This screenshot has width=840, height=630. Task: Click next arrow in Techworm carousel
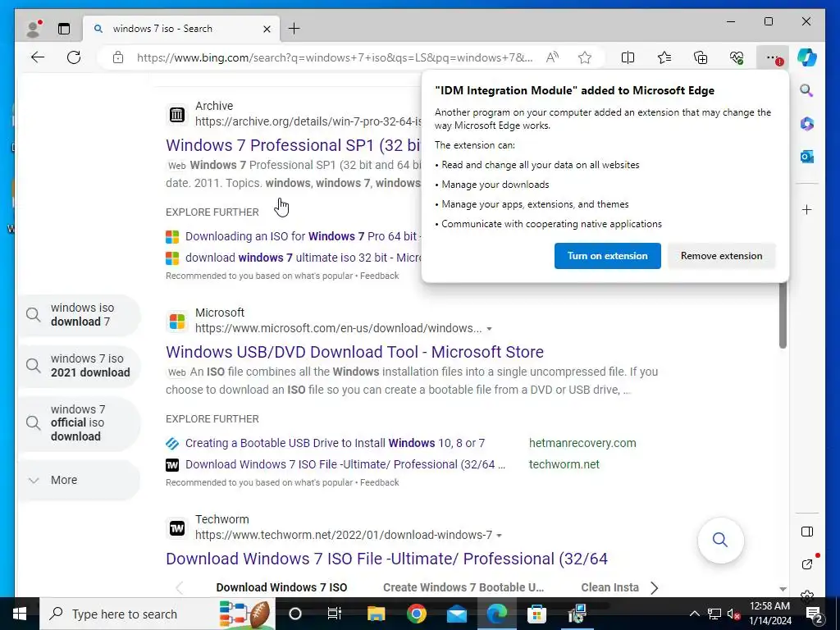point(654,587)
